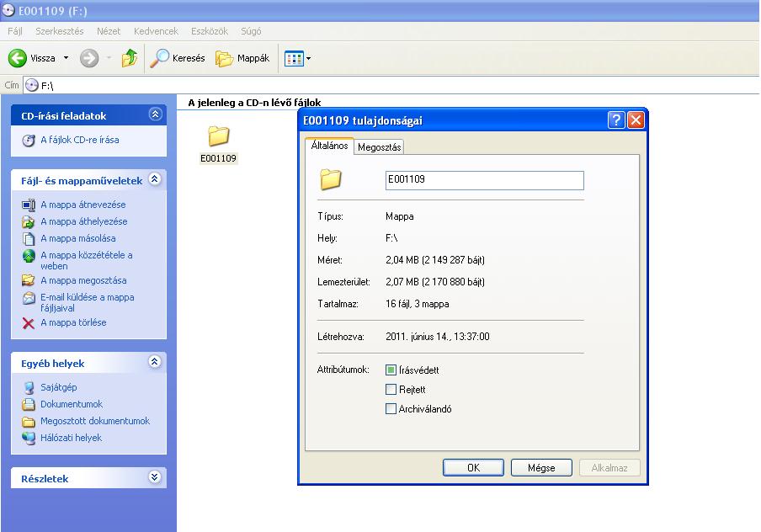The image size is (761, 532).
Task: Click the Vissza back arrow icon
Action: pyautogui.click(x=18, y=58)
